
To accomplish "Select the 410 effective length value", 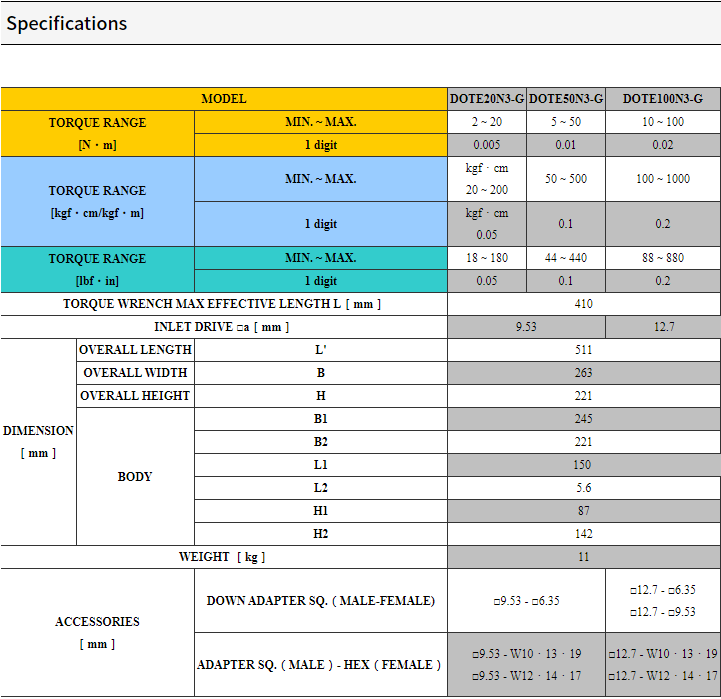I will click(x=584, y=304).
